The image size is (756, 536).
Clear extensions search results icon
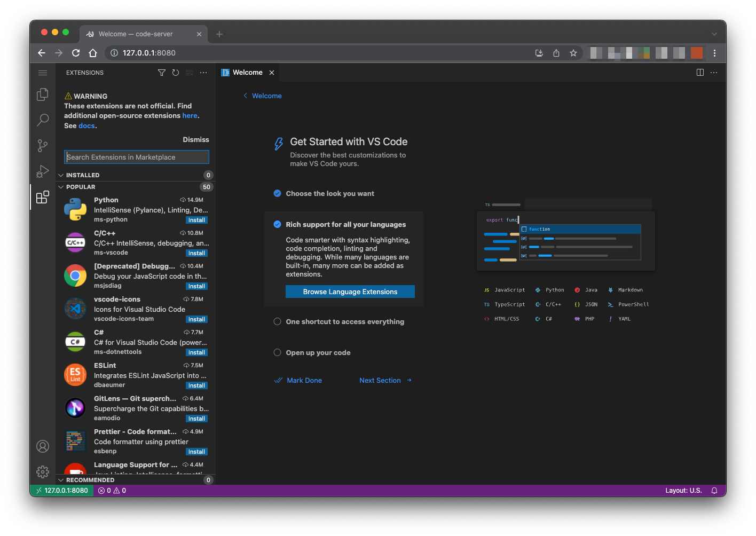(x=190, y=73)
